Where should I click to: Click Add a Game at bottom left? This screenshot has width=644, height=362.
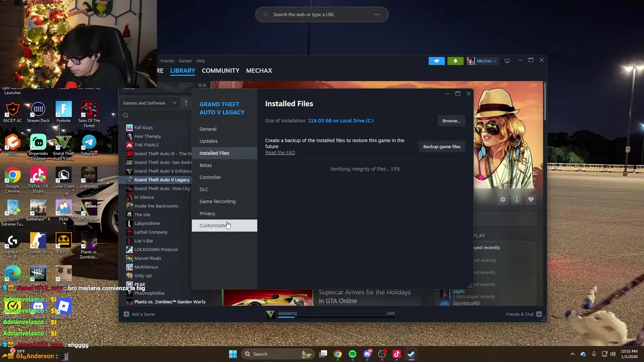[139, 314]
